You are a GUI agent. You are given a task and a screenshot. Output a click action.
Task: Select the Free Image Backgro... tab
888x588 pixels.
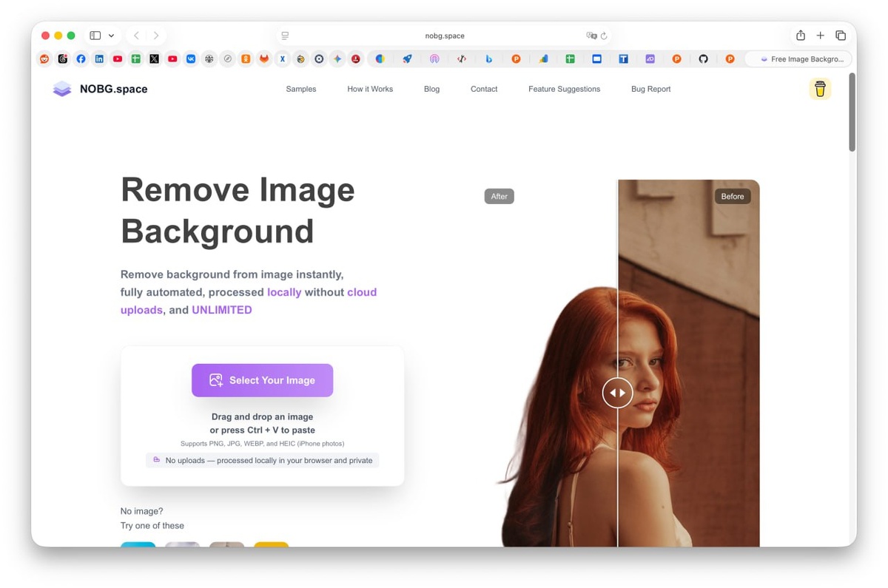pos(798,59)
